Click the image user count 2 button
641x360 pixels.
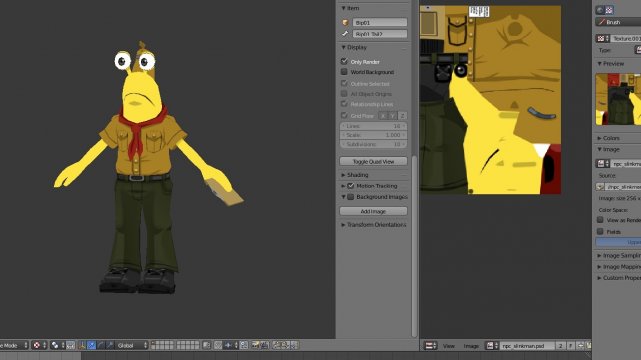560,346
